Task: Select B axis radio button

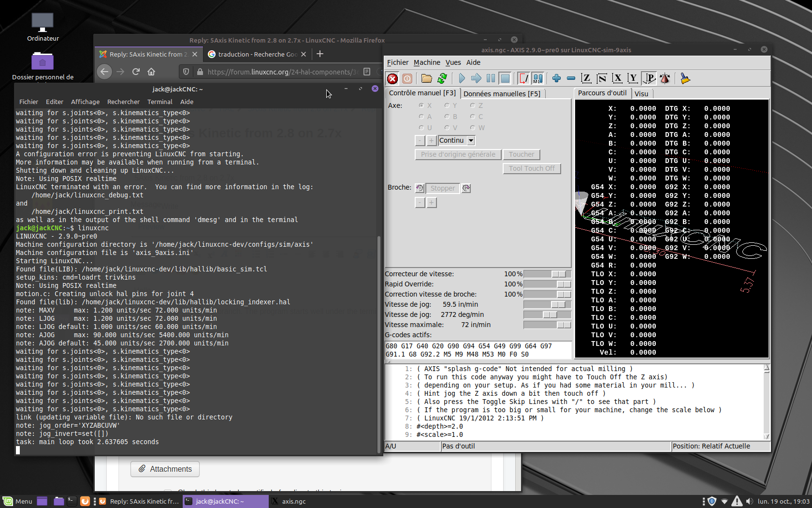Action: (x=447, y=117)
